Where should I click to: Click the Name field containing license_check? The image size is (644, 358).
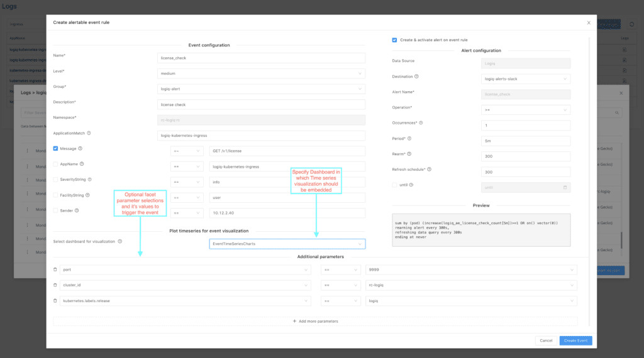(x=261, y=58)
